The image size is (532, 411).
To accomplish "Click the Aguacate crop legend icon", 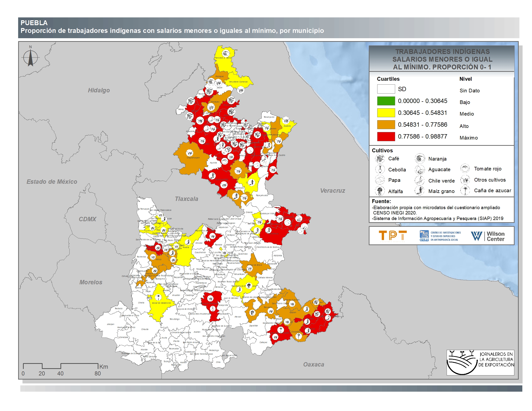I will (x=420, y=169).
